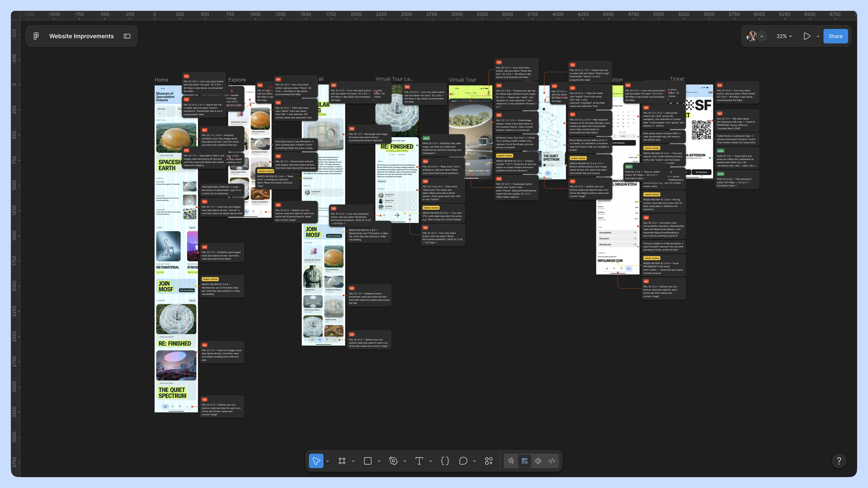
Task: Expand the Pen tool options chevron
Action: (x=405, y=461)
